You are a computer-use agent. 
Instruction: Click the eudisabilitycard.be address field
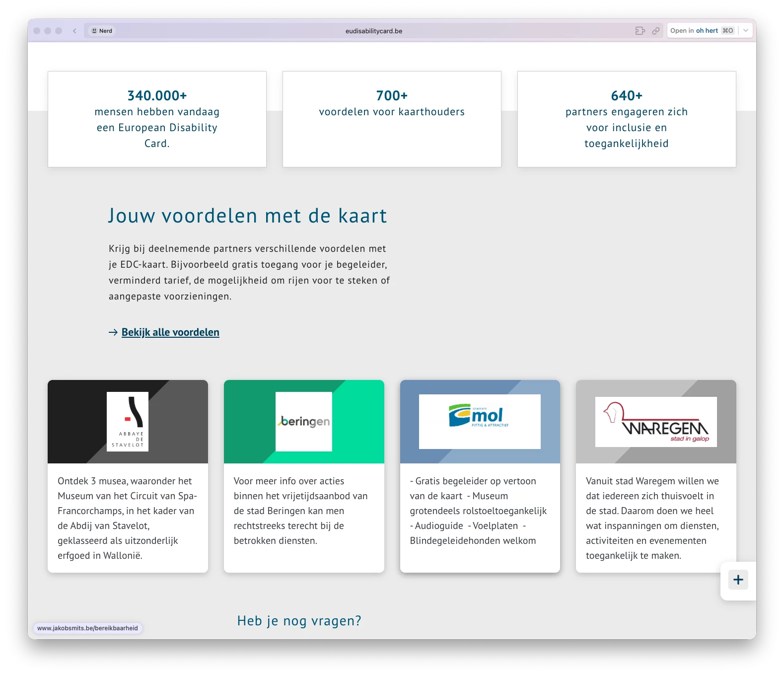point(373,31)
